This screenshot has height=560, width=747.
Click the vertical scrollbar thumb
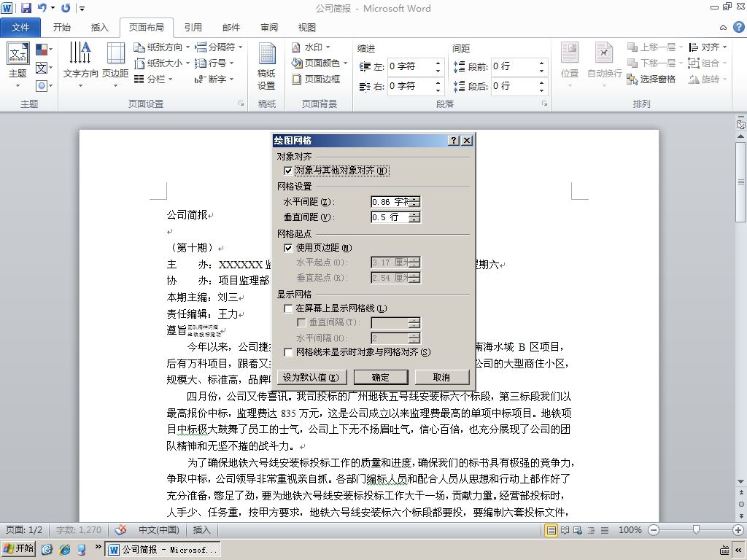click(741, 182)
